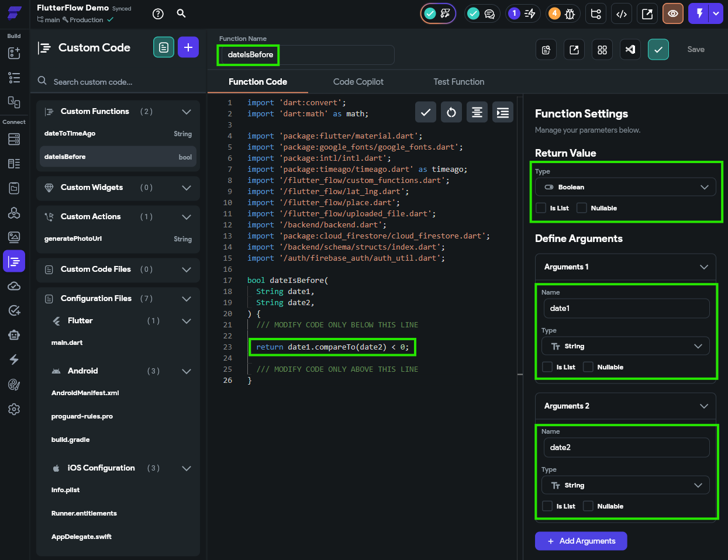728x560 pixels.
Task: Run test mode lightning button
Action: [x=699, y=13]
